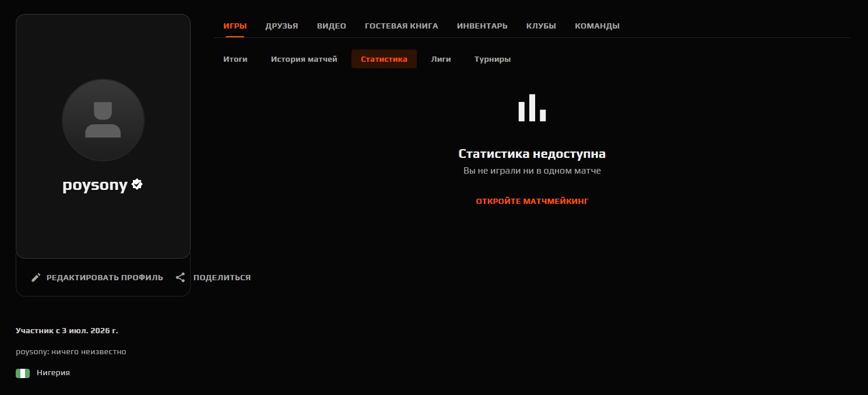This screenshot has width=868, height=395.
Task: Open the Турниры sub-tab
Action: pos(493,59)
